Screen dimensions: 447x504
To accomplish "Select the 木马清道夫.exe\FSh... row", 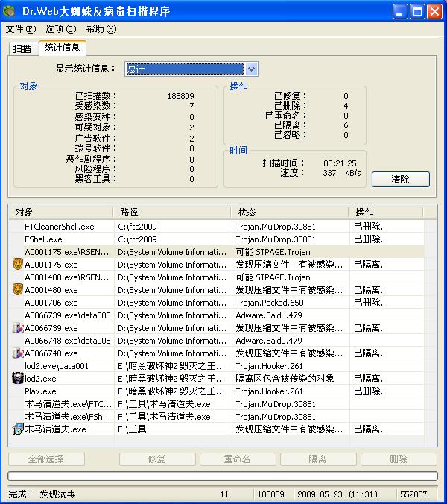I will [x=217, y=417].
